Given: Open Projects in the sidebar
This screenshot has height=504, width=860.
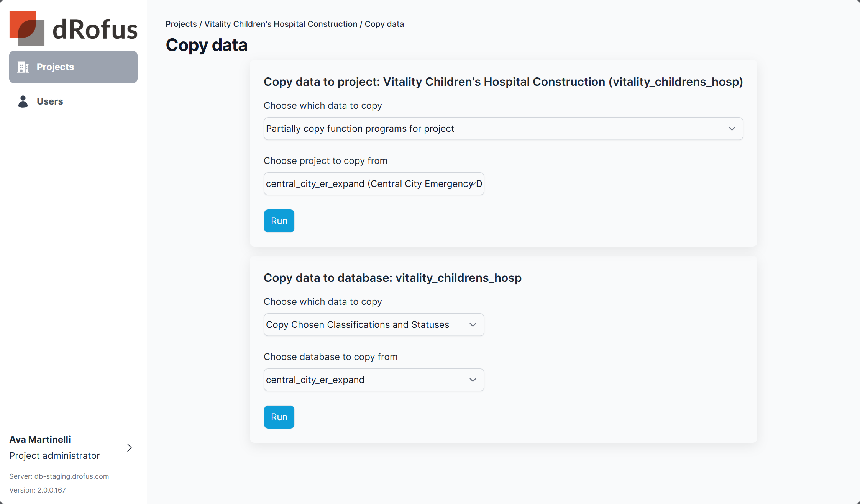Looking at the screenshot, I should click(73, 67).
